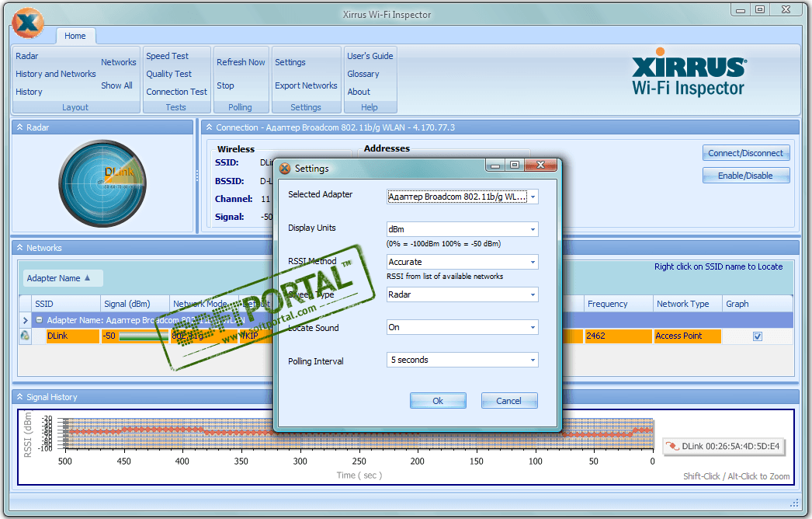The height and width of the screenshot is (519, 812).
Task: Collapse the Connection panel chevron
Action: [x=210, y=127]
